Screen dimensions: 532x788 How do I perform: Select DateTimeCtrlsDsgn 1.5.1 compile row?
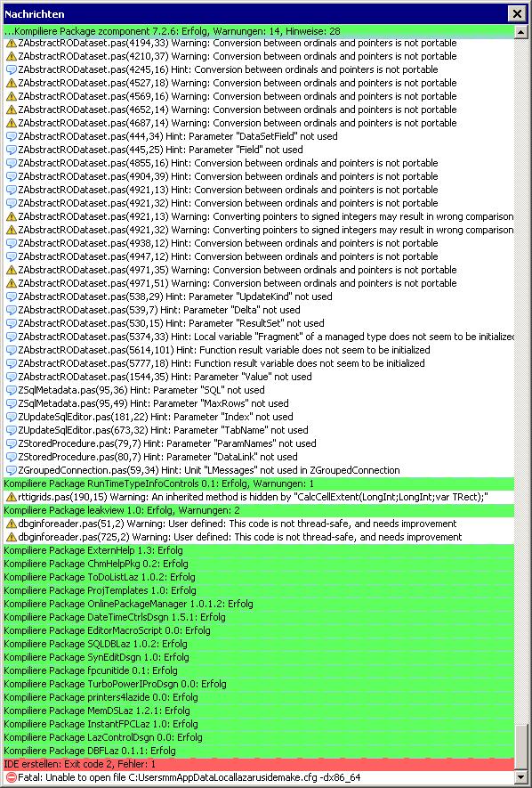[259, 617]
